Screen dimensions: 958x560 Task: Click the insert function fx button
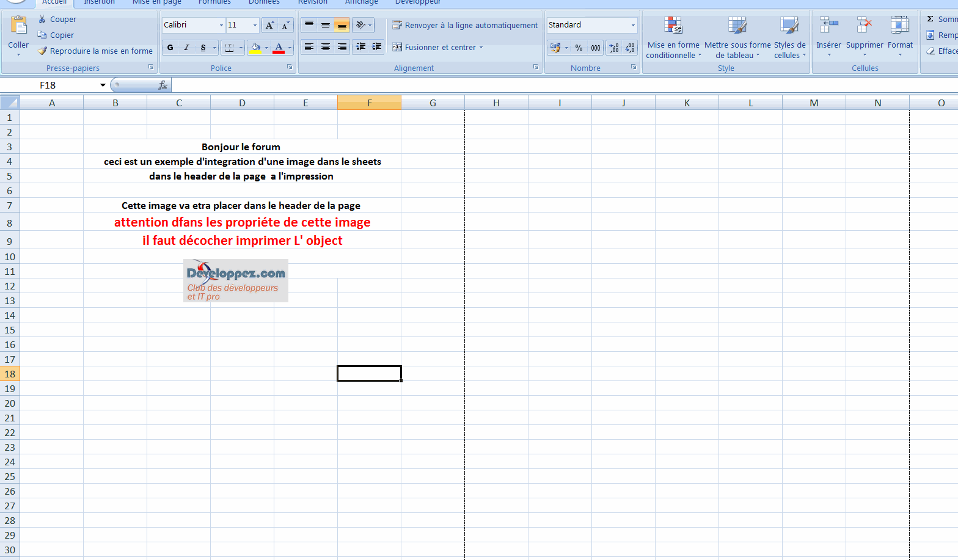163,85
